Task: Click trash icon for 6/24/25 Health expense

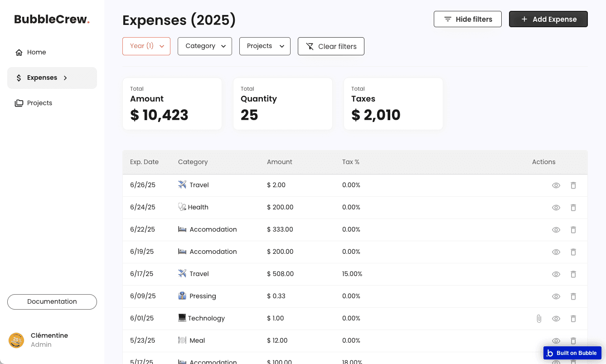Action: click(x=573, y=208)
